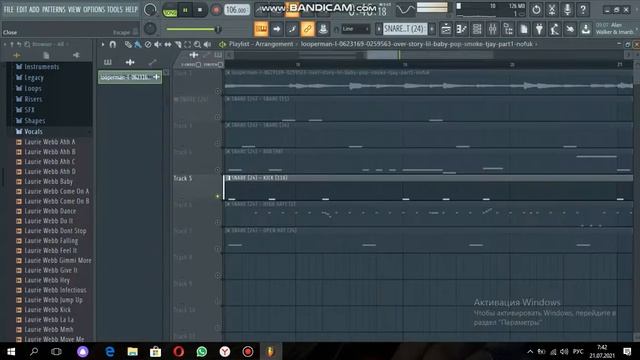Select the Delete tool in playlist
The width and height of the screenshot is (640, 360).
point(148,44)
